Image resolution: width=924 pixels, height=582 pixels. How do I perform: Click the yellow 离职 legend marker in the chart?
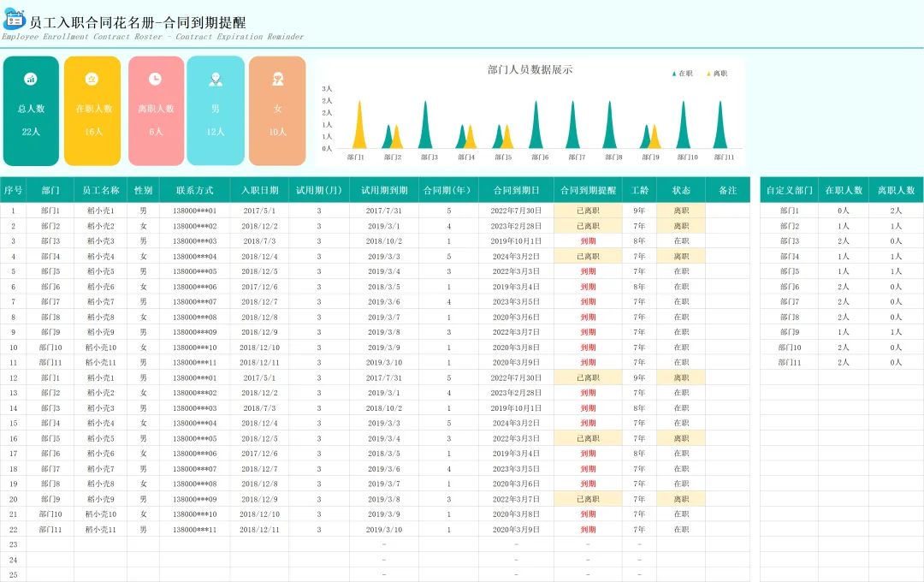tap(709, 74)
